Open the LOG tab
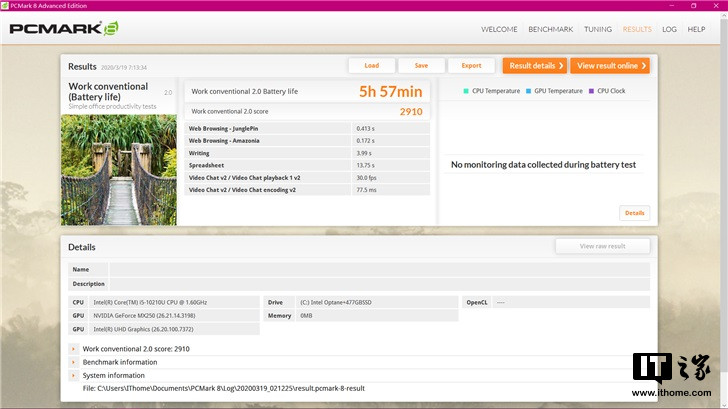The image size is (728, 409). point(669,29)
